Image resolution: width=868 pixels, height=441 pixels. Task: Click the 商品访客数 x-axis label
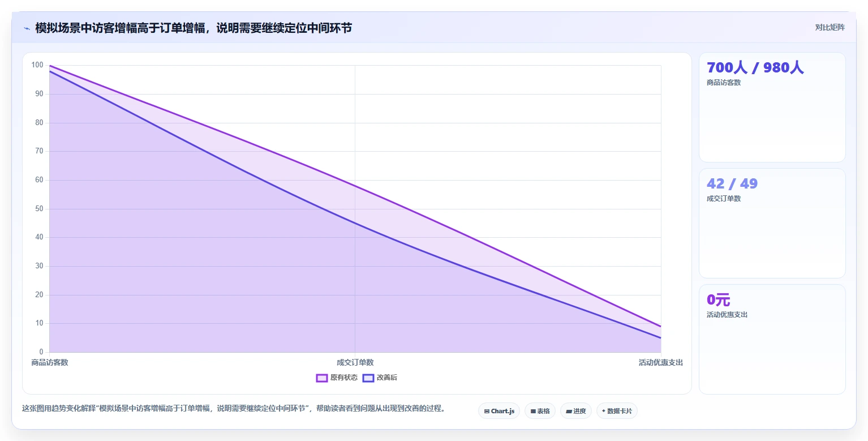point(50,362)
